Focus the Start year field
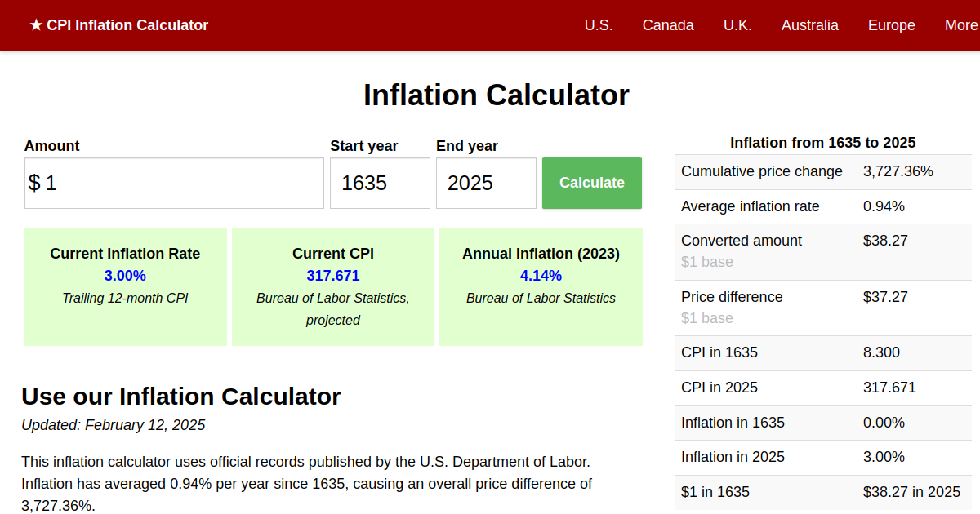The height and width of the screenshot is (514, 980). pyautogui.click(x=380, y=183)
